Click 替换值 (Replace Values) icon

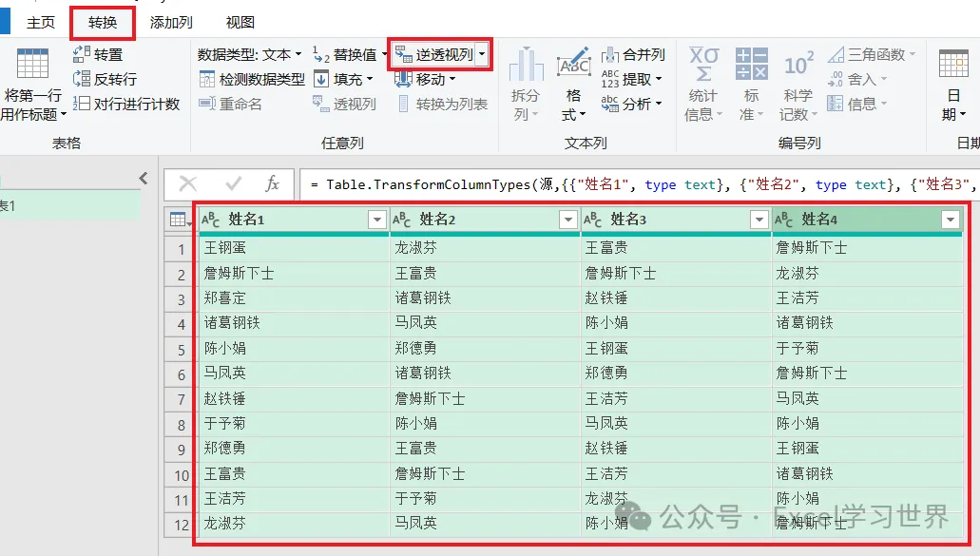click(320, 54)
